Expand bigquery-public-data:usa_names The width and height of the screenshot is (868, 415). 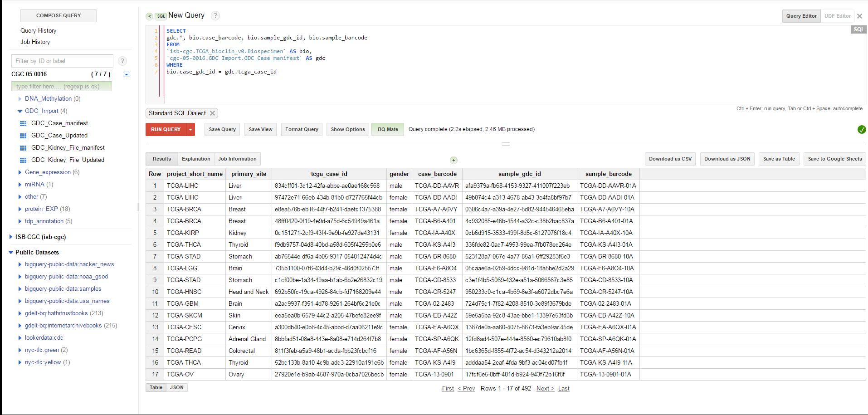click(x=20, y=301)
